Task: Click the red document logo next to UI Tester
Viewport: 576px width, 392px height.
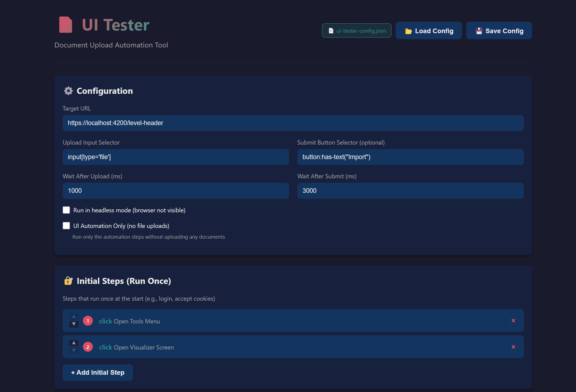Action: [x=66, y=25]
